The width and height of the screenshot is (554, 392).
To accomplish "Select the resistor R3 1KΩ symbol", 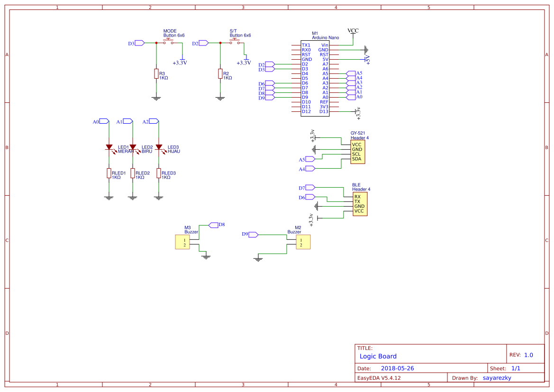I will [x=156, y=74].
